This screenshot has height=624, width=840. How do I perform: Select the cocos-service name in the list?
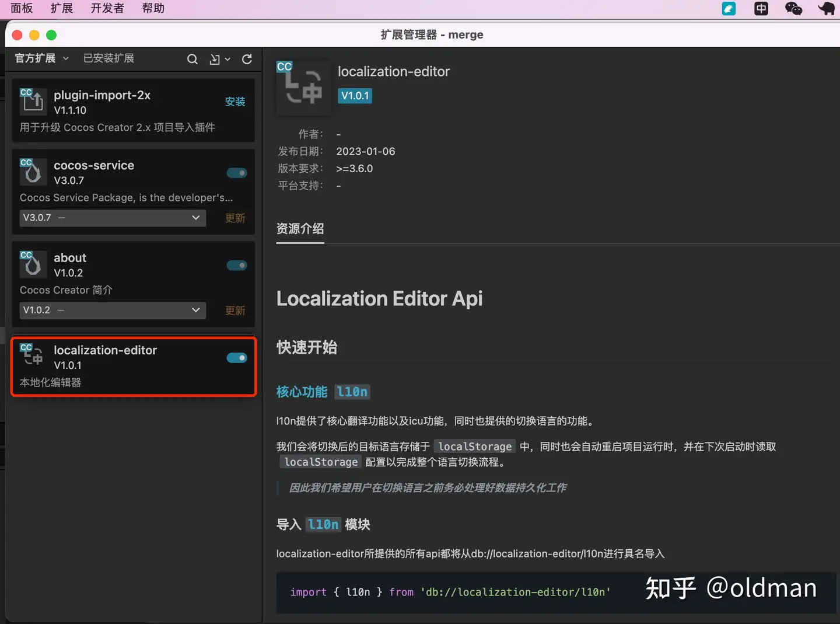(94, 165)
